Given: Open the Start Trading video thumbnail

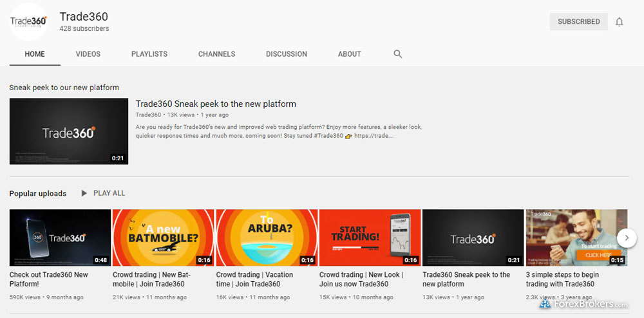Looking at the screenshot, I should click(370, 238).
